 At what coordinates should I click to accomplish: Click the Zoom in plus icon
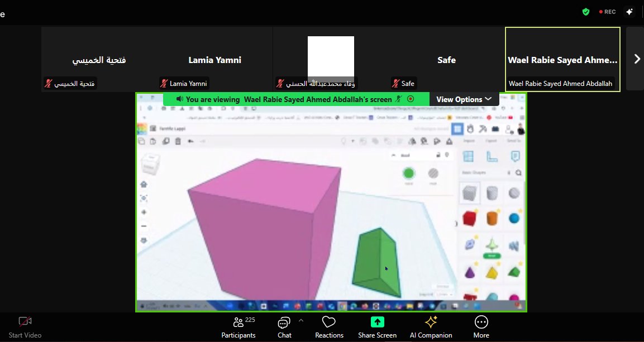pyautogui.click(x=144, y=213)
